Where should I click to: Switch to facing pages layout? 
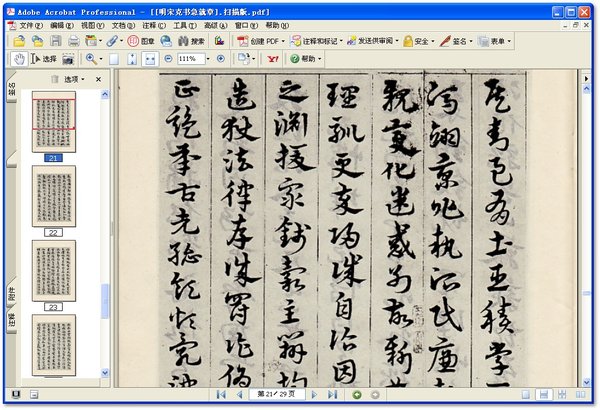[580, 394]
